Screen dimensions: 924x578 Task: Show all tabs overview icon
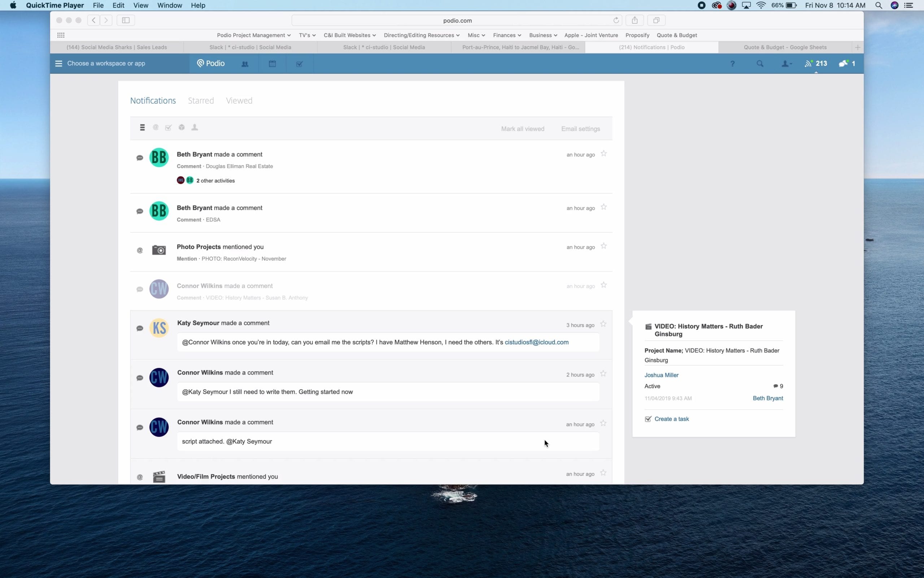tap(656, 20)
